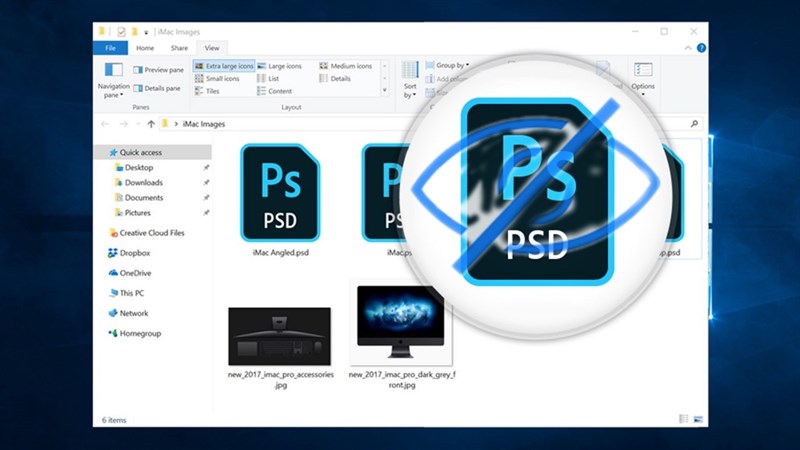Select the View ribbon tab

[212, 48]
